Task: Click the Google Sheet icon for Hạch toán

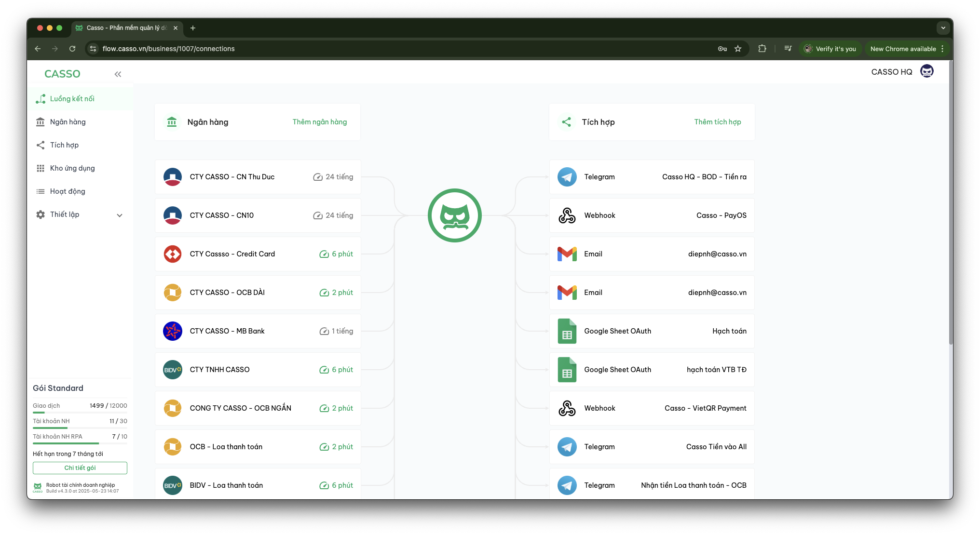Action: 567,331
